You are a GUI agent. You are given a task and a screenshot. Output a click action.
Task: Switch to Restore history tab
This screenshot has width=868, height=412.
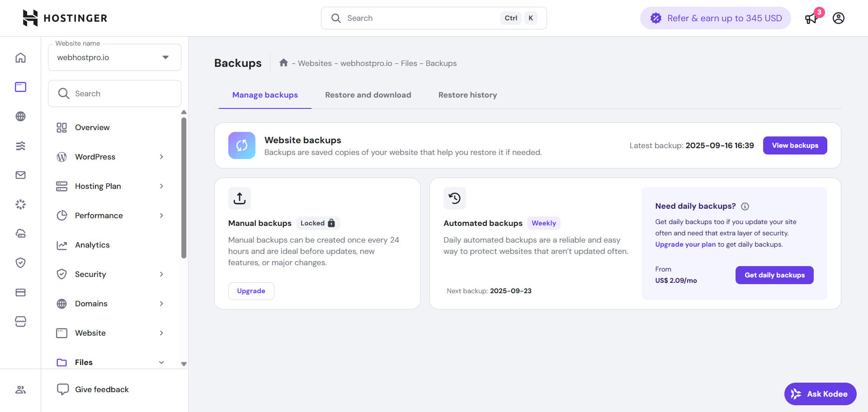tap(467, 95)
